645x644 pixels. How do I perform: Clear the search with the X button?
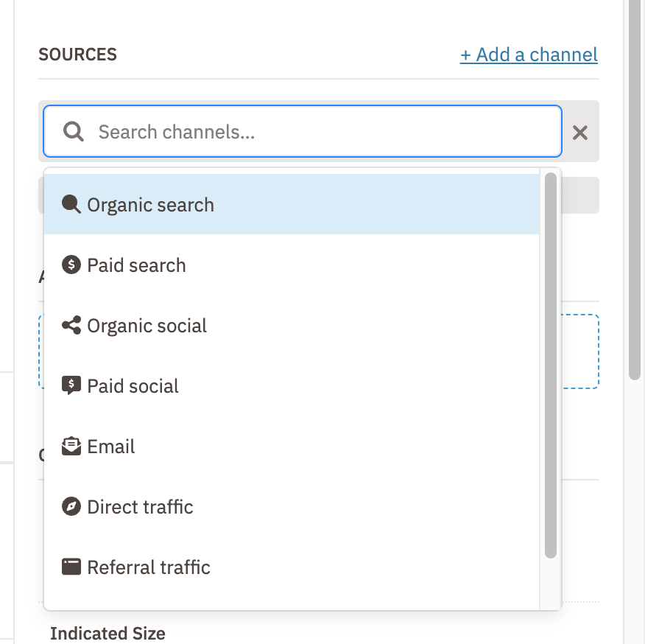580,133
